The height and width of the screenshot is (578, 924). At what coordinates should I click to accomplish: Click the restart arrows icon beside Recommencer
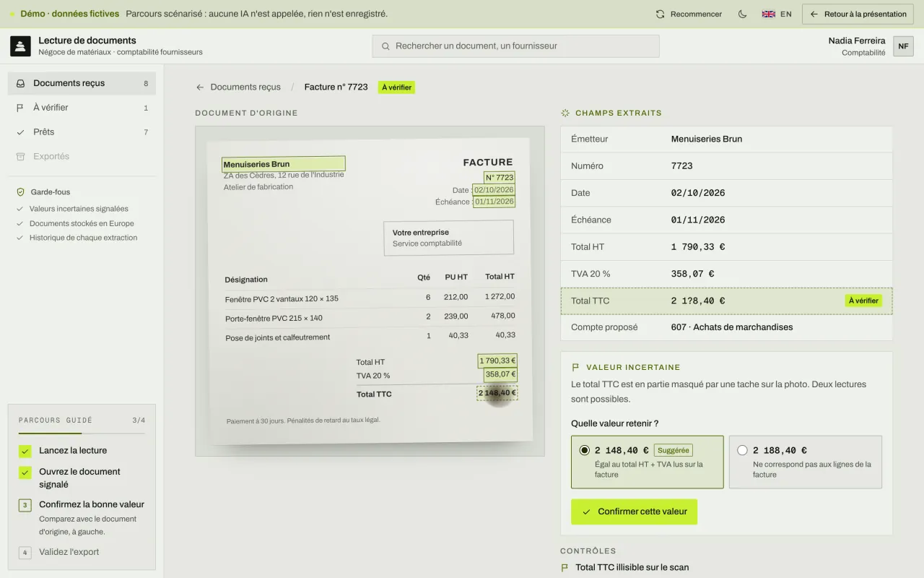660,14
